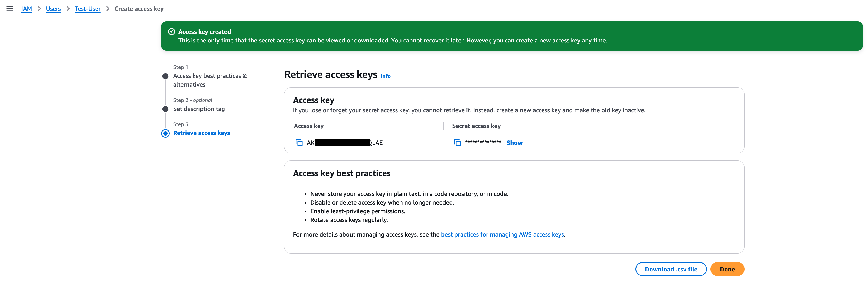Show the hidden secret access key
Viewport: 868px width, 289px height.
(514, 143)
